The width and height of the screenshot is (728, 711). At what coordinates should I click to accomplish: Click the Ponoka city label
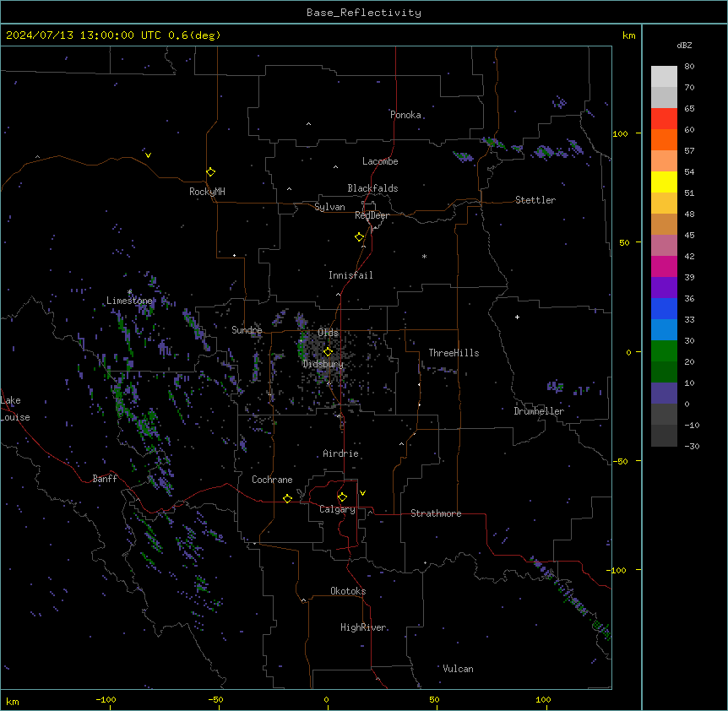pos(405,115)
